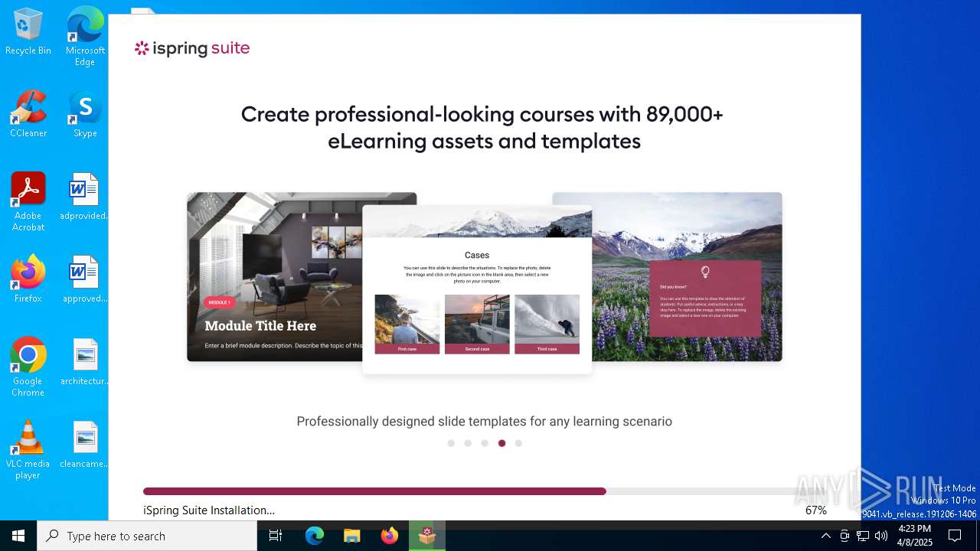Viewport: 980px width, 551px height.
Task: Launch Microsoft Edge from desktop shortcut
Action: pyautogui.click(x=85, y=37)
